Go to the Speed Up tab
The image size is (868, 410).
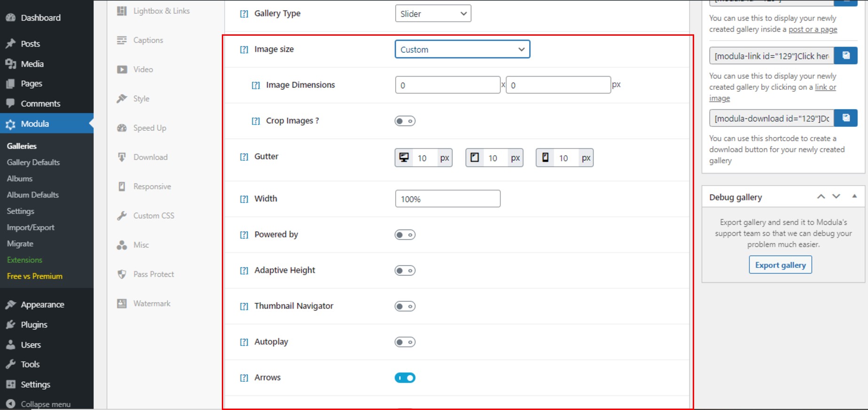(149, 128)
